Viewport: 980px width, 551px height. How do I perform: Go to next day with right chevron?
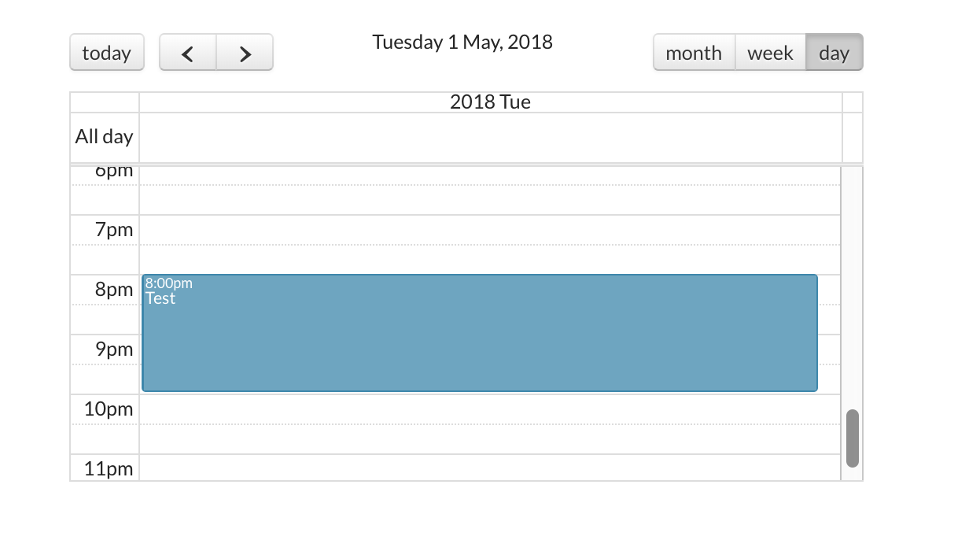(245, 53)
